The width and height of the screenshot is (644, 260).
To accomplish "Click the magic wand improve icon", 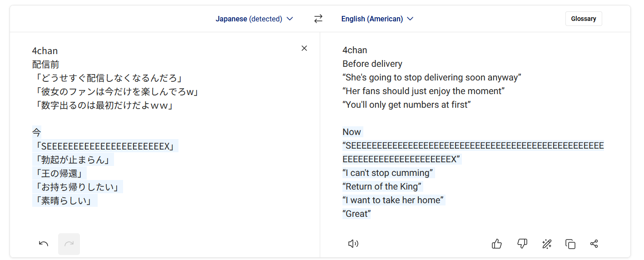I will tap(547, 244).
